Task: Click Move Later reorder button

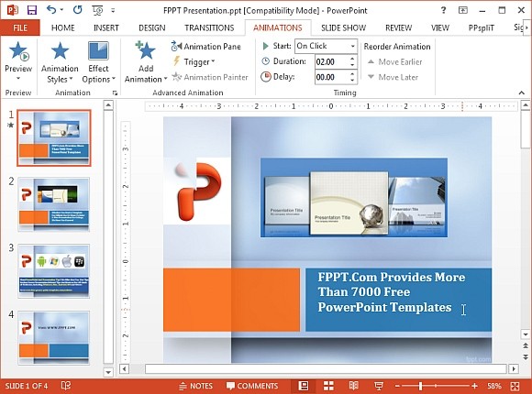Action: point(393,77)
